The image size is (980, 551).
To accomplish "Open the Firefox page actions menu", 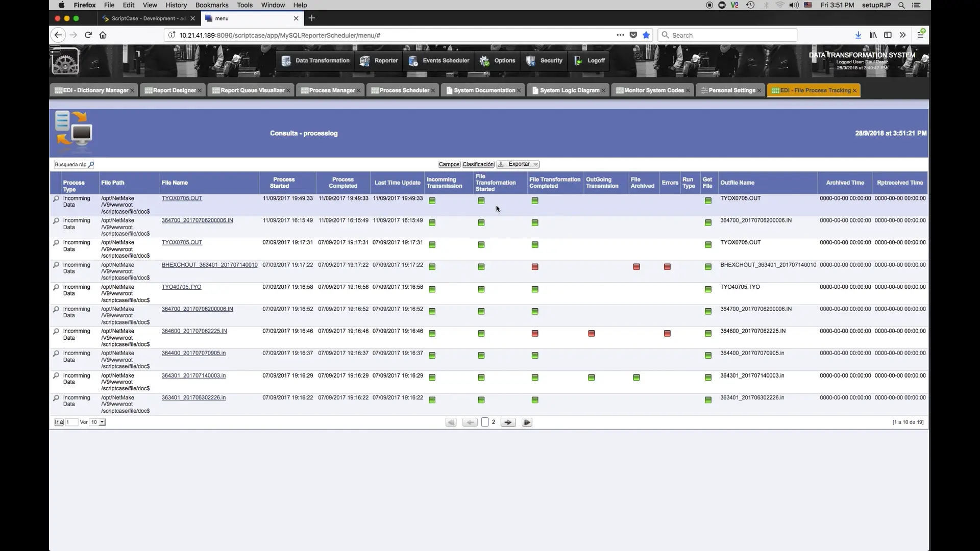I will pyautogui.click(x=620, y=35).
